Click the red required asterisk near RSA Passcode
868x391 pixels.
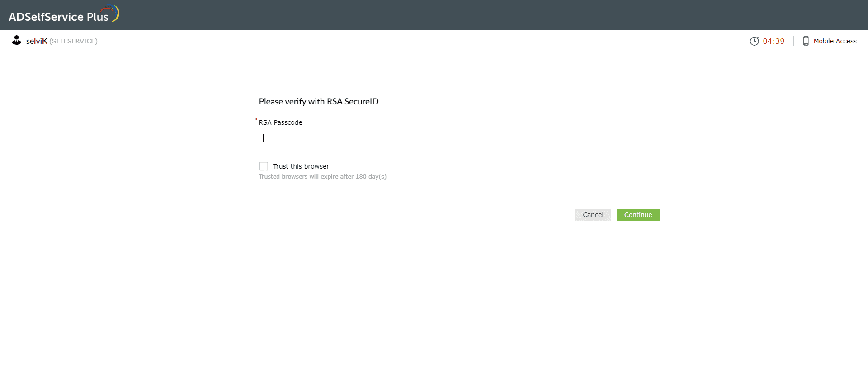255,120
